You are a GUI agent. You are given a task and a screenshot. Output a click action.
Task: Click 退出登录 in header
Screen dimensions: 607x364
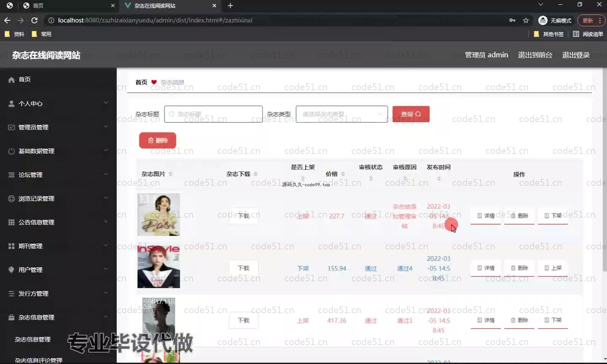click(576, 55)
